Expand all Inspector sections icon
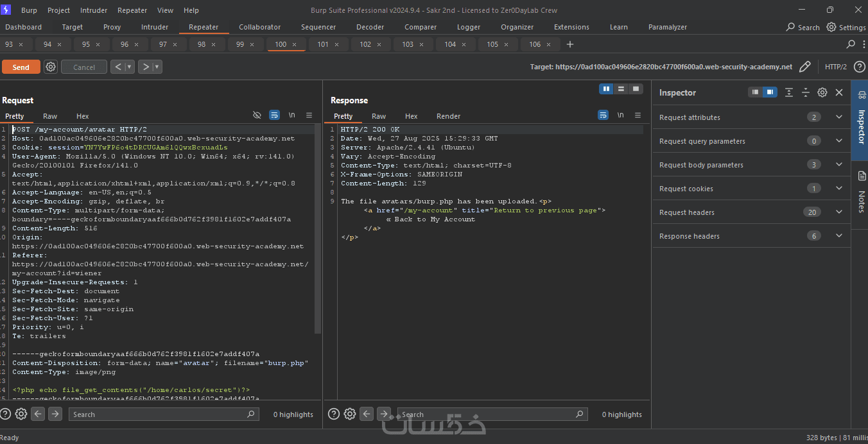 [789, 92]
